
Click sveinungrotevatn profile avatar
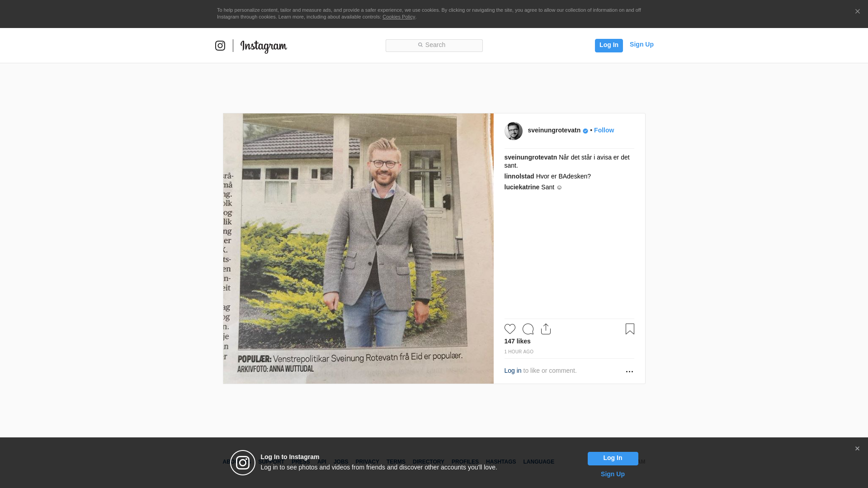(514, 131)
